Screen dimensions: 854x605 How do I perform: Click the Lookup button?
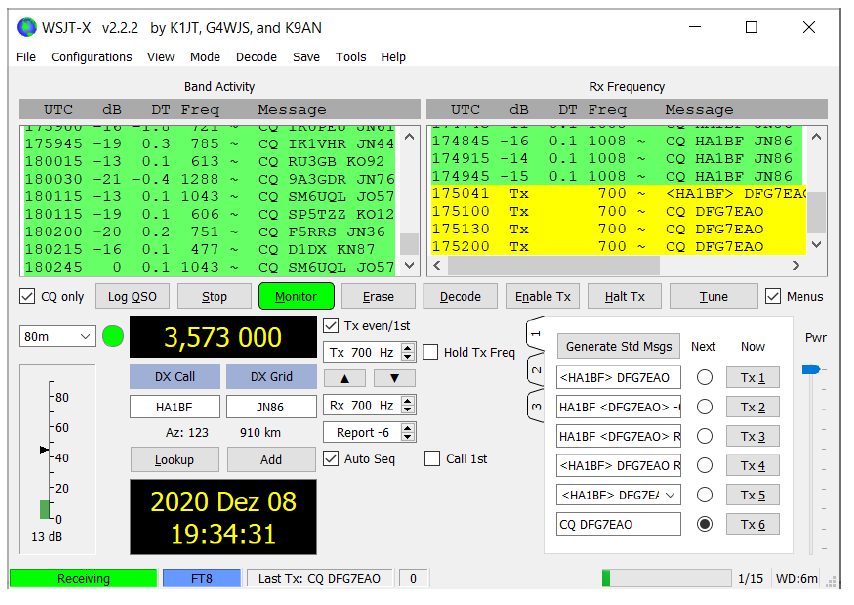pyautogui.click(x=174, y=459)
